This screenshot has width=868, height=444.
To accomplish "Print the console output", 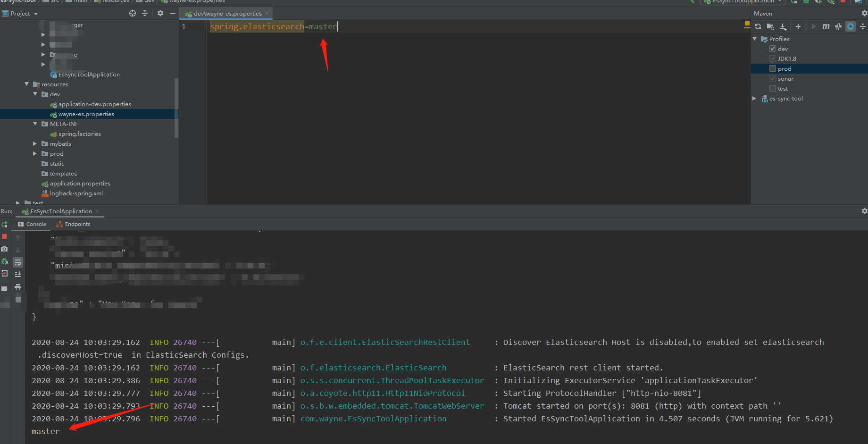I will 18,288.
